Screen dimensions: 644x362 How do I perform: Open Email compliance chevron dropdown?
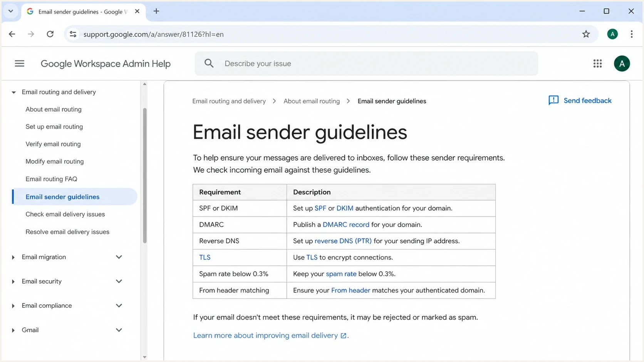pyautogui.click(x=119, y=305)
